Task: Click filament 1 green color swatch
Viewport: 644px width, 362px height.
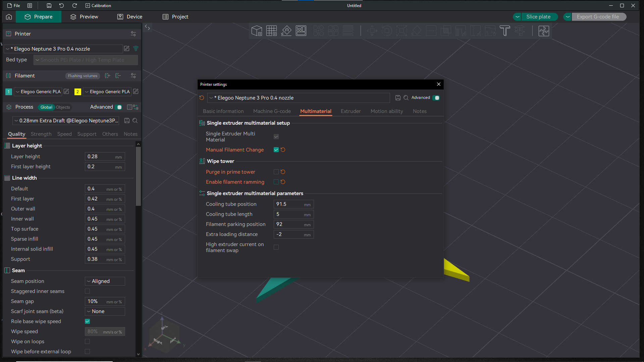Action: pos(9,92)
